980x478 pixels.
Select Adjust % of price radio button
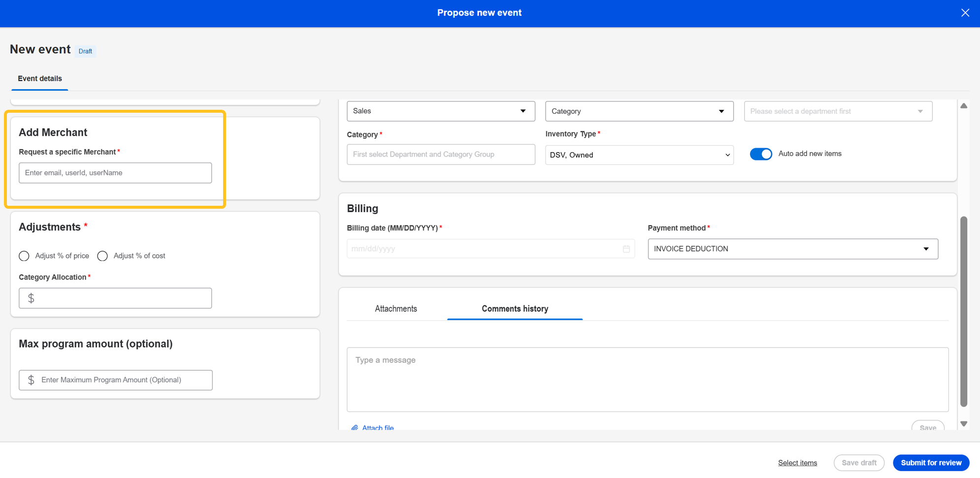(x=24, y=256)
